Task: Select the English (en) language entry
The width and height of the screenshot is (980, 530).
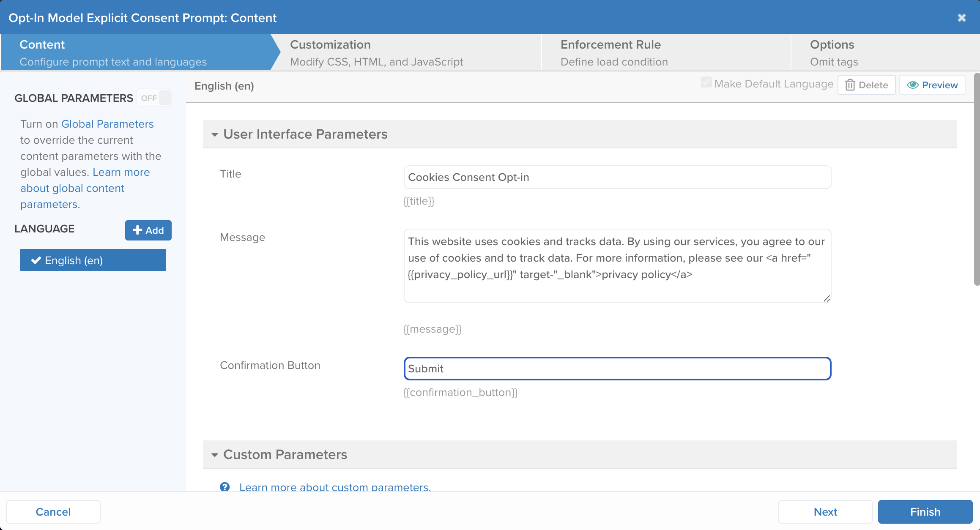Action: (x=93, y=260)
